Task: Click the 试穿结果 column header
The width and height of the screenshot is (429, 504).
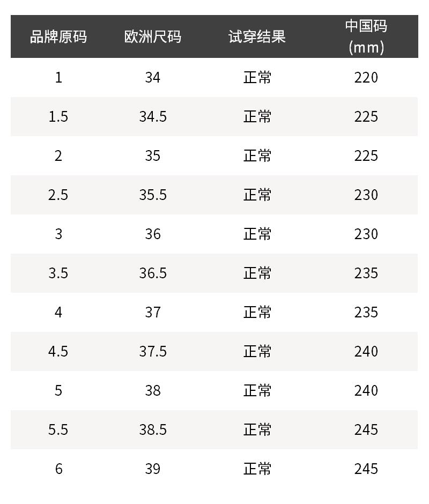Action: tap(257, 36)
